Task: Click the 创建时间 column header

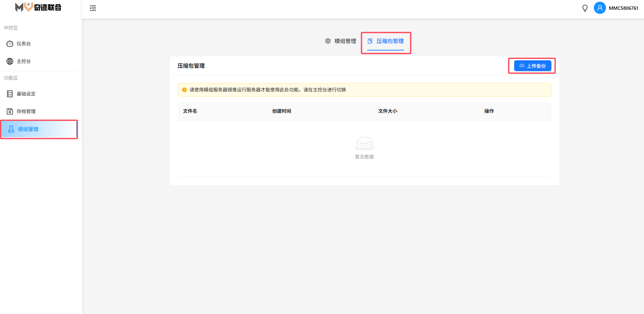Action: 281,111
